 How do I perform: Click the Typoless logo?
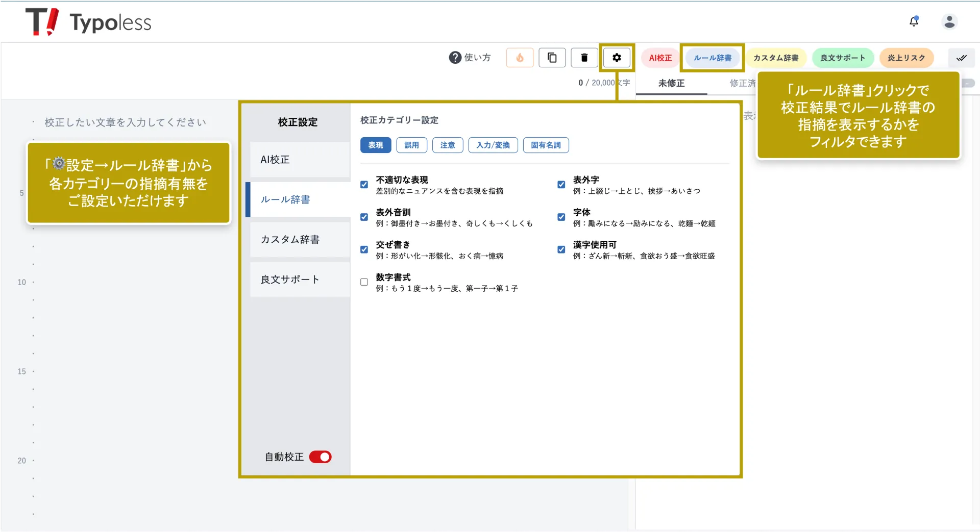[x=88, y=22]
